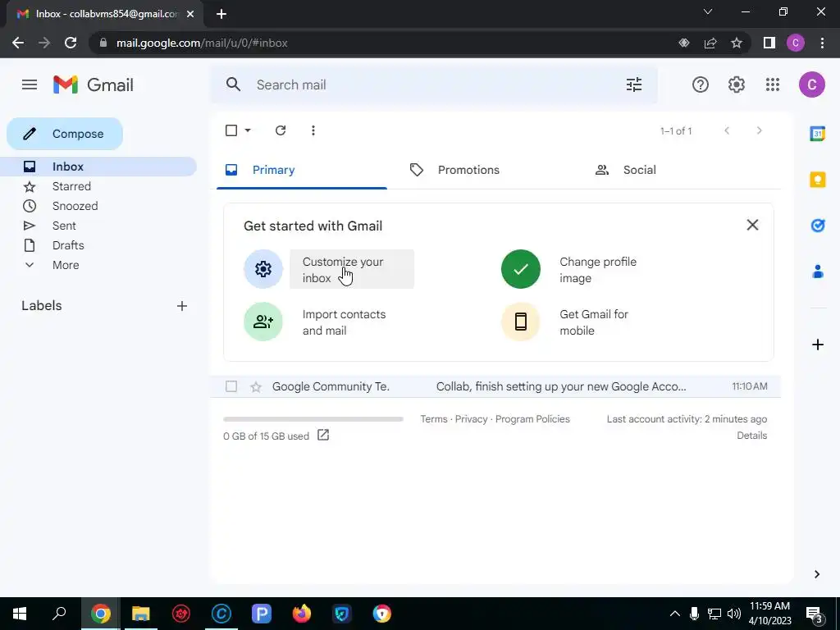
Task: Open account activity Details link
Action: click(x=751, y=436)
